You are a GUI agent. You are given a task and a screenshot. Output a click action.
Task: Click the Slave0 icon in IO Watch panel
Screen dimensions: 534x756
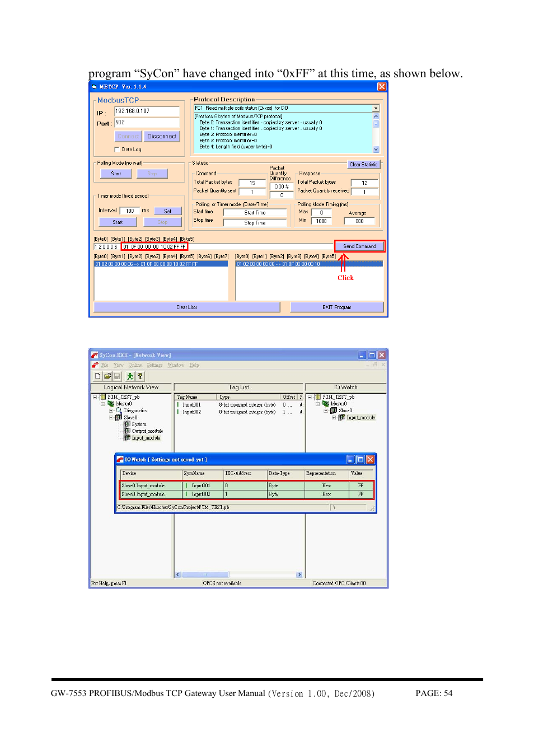point(334,410)
